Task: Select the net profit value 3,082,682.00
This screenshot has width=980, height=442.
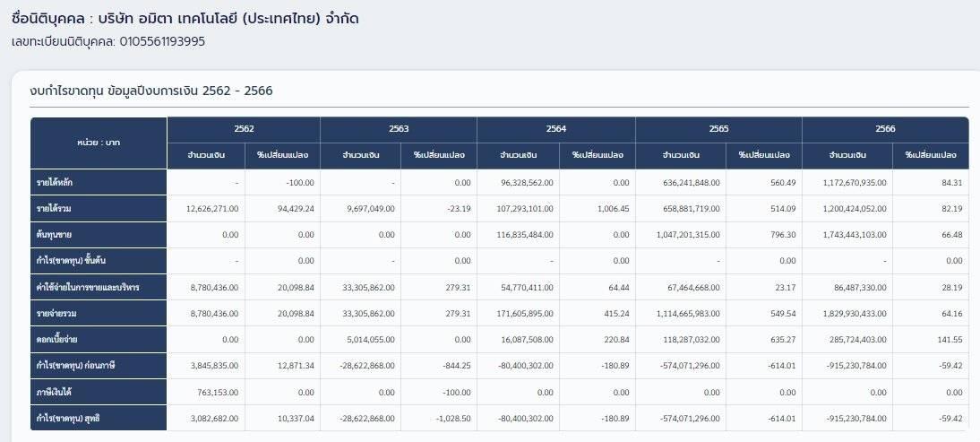Action: 214,419
